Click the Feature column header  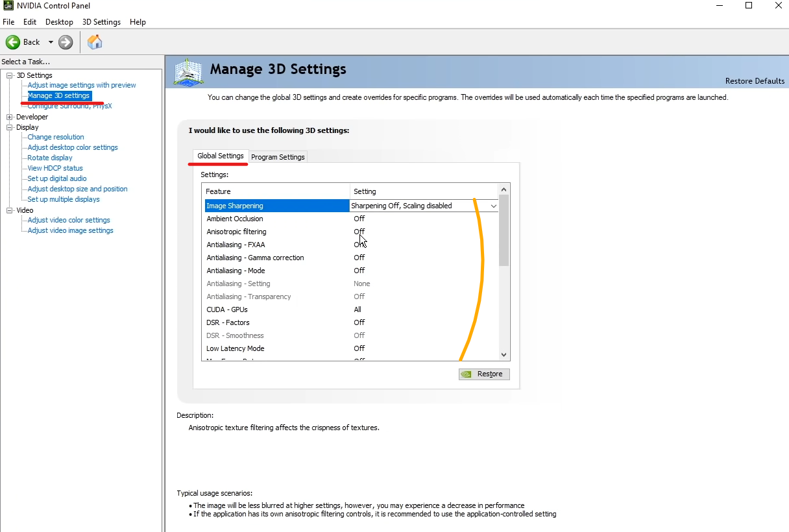276,191
